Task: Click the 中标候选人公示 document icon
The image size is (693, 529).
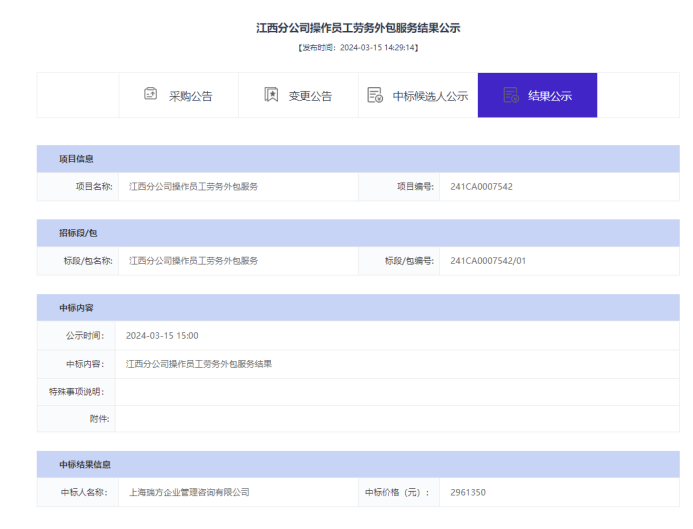Action: tap(375, 95)
